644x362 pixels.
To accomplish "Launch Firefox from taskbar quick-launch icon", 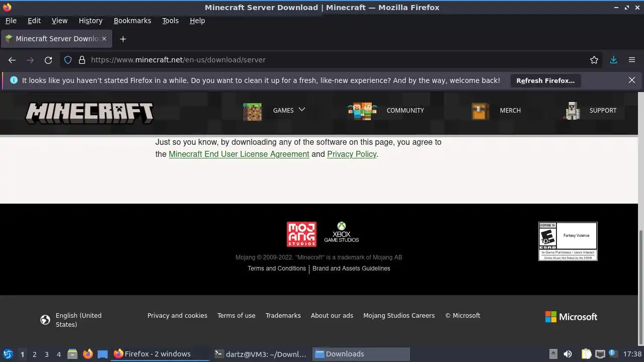I will point(88,354).
